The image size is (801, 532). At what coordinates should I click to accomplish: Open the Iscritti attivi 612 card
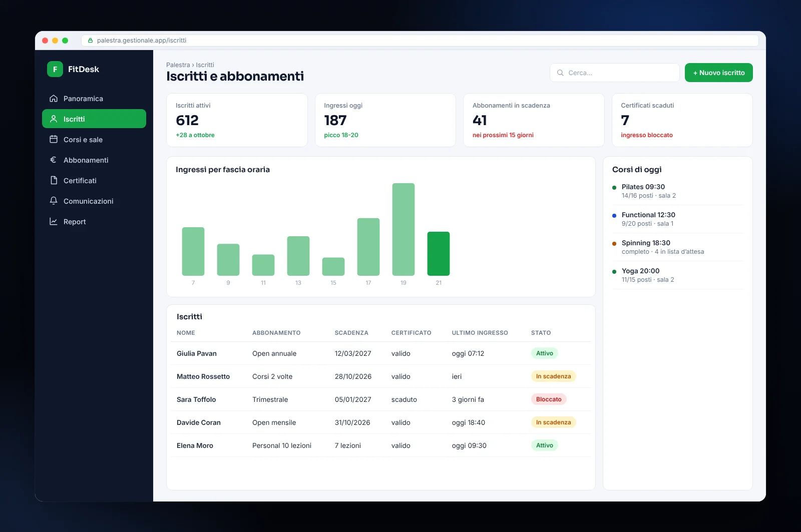pyautogui.click(x=237, y=120)
